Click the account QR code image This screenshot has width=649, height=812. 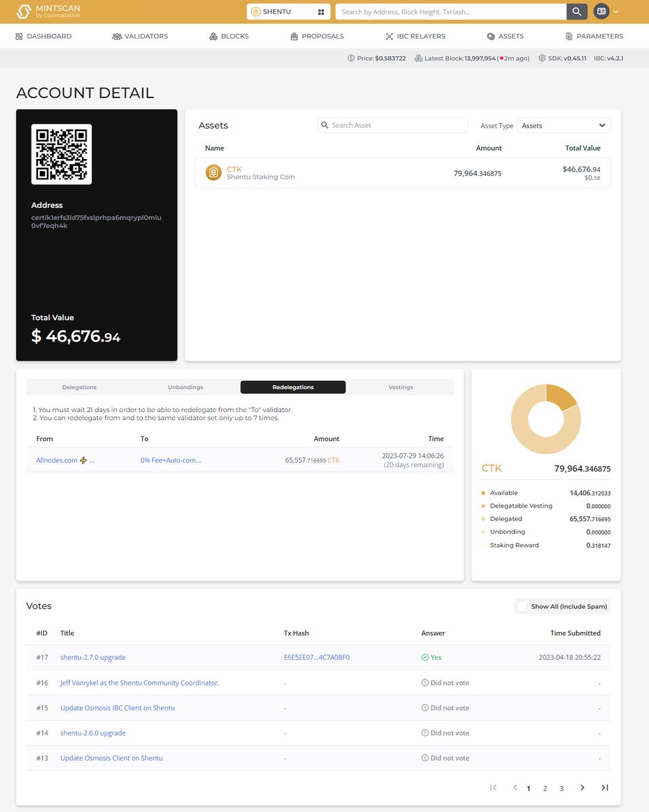point(62,154)
